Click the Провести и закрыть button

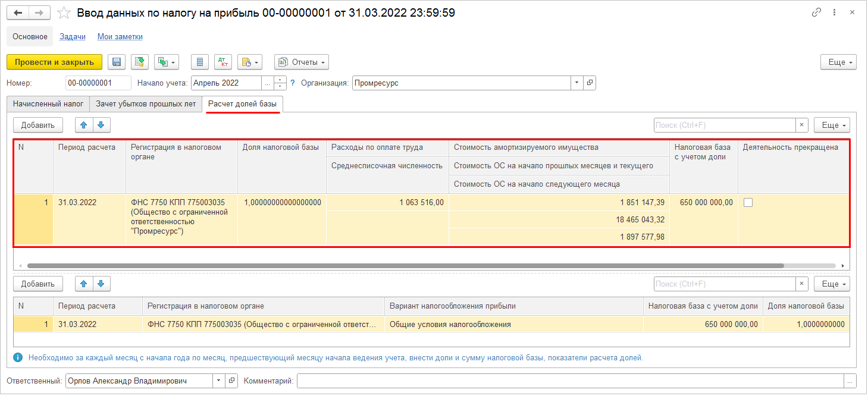tap(54, 62)
